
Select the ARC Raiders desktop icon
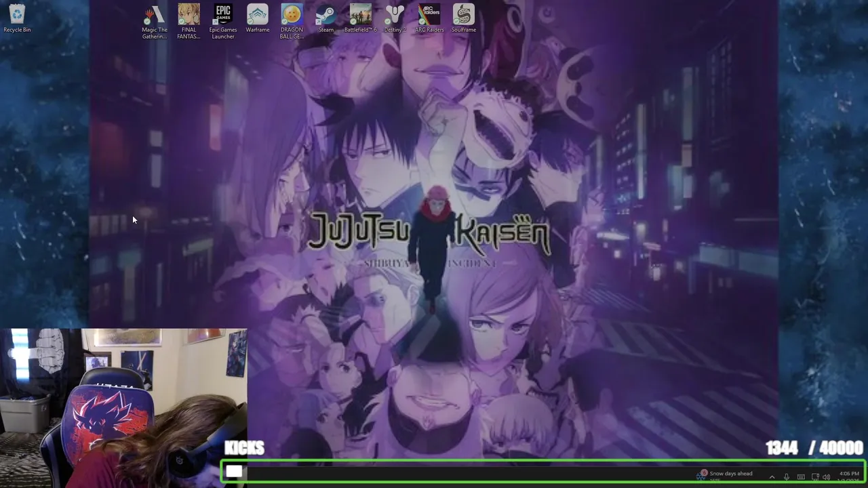pyautogui.click(x=429, y=18)
